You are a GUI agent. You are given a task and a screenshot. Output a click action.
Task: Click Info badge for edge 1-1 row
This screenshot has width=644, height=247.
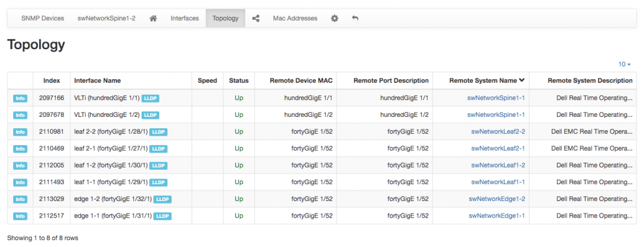point(20,216)
